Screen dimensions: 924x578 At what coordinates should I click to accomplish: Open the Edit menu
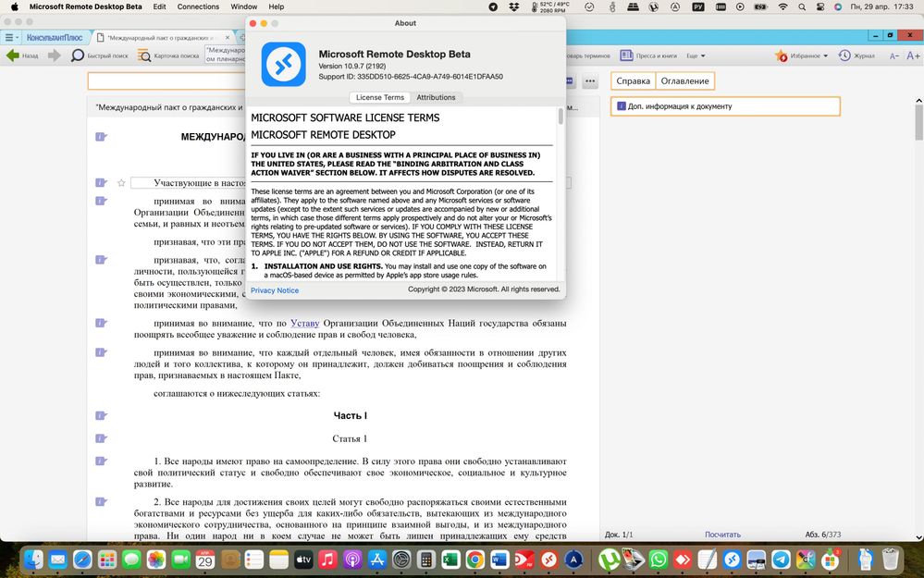[x=159, y=7]
